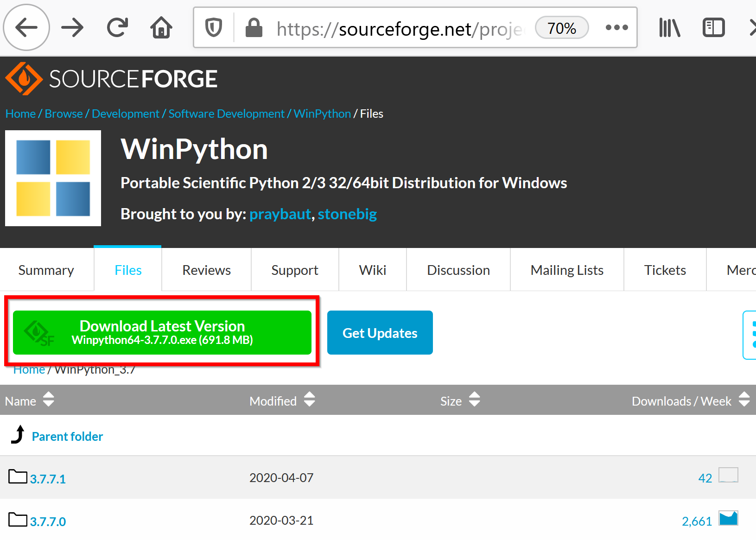Toggle the browser sidebar icon
The image size is (756, 540).
tap(713, 28)
